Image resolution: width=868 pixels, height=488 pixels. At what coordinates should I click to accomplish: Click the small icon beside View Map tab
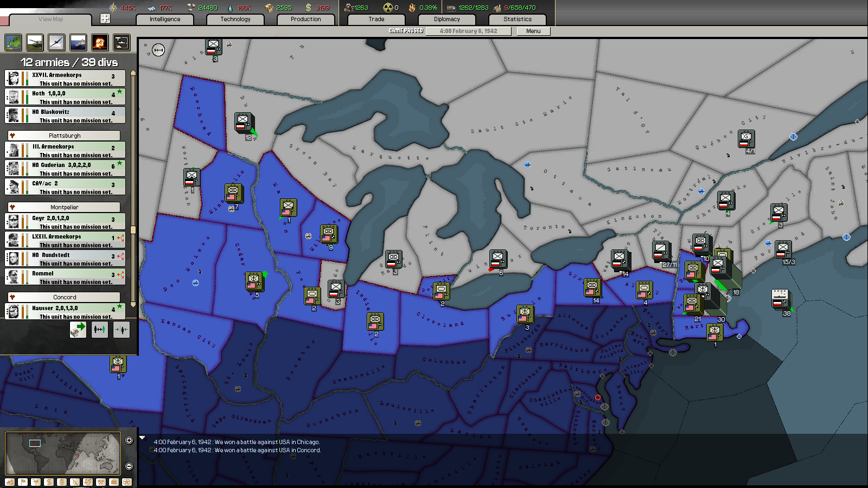(x=105, y=18)
